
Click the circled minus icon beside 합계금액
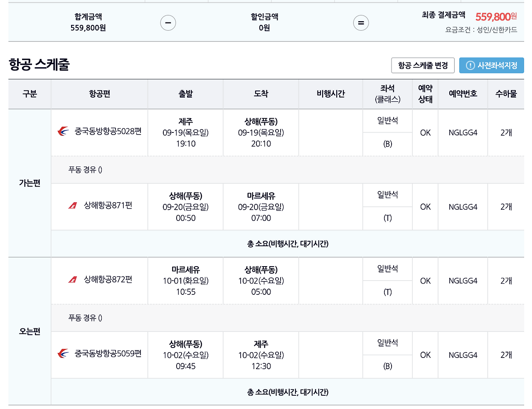point(168,23)
